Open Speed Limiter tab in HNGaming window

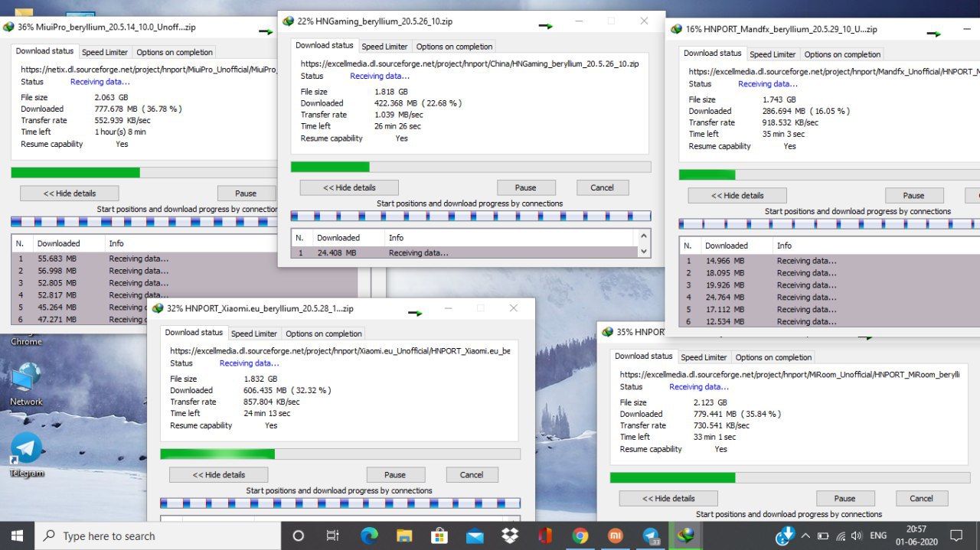pyautogui.click(x=384, y=47)
